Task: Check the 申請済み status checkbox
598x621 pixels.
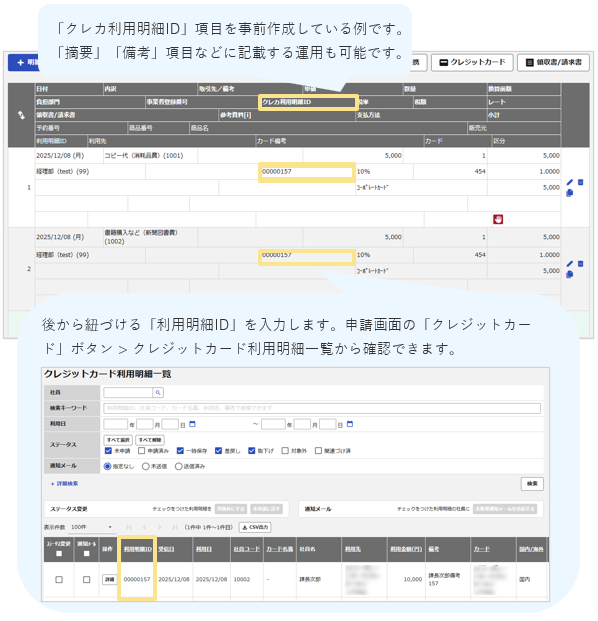Action: (141, 451)
